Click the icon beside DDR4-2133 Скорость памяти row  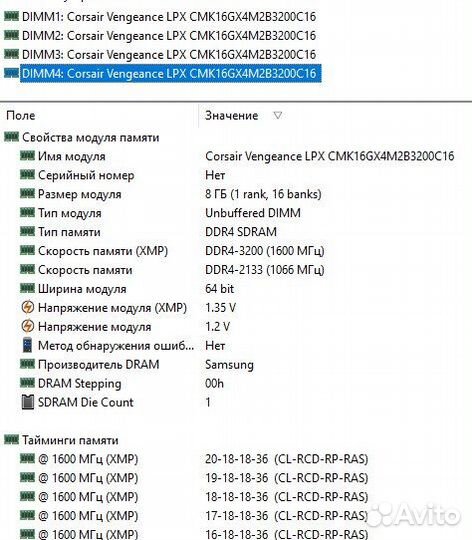coord(27,269)
